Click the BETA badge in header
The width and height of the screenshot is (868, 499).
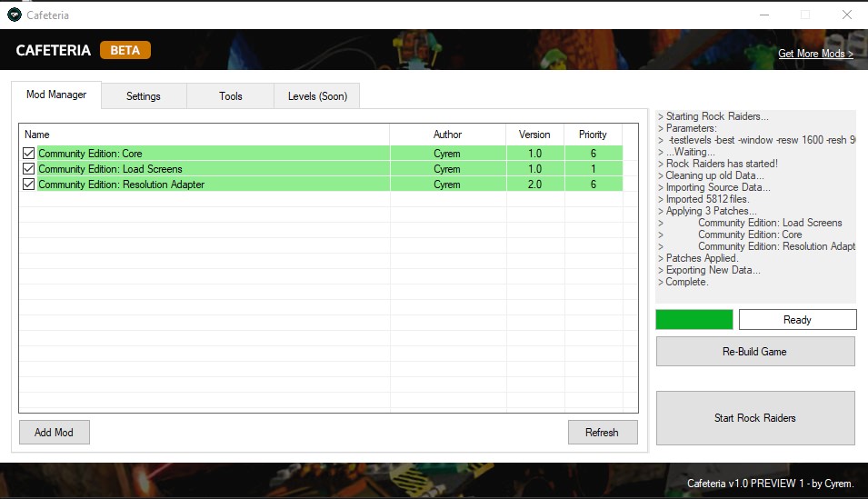click(x=125, y=50)
